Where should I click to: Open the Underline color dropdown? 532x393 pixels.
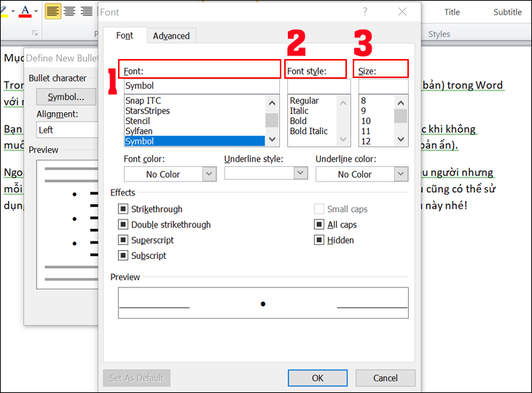click(361, 174)
